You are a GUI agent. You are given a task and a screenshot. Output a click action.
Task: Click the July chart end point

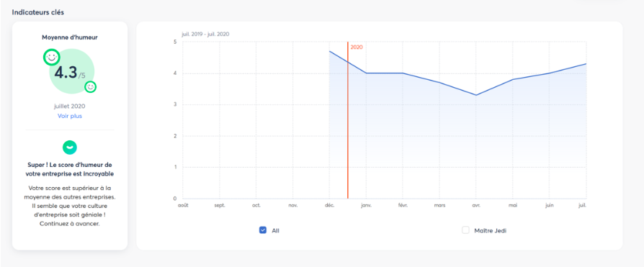click(586, 63)
